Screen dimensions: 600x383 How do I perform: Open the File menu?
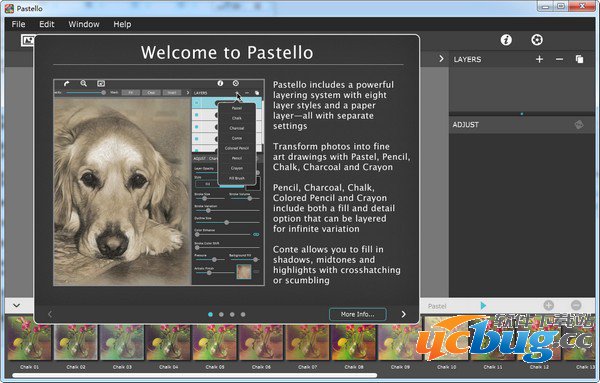[x=18, y=24]
